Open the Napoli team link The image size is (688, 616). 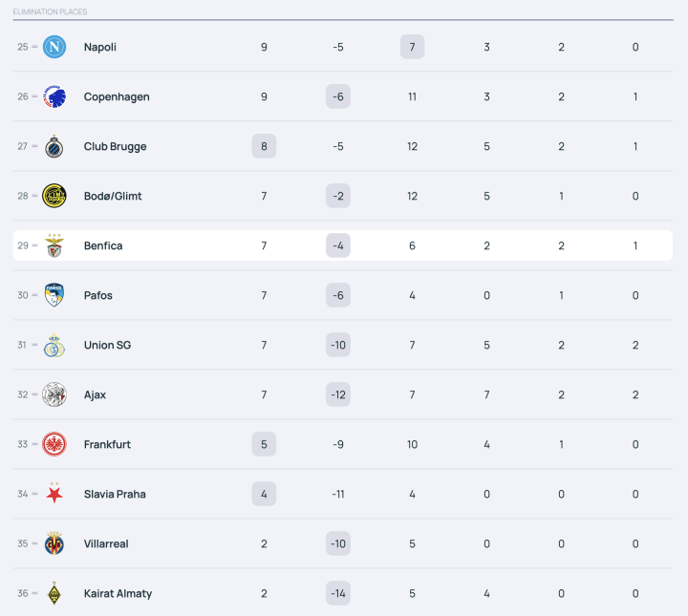100,47
